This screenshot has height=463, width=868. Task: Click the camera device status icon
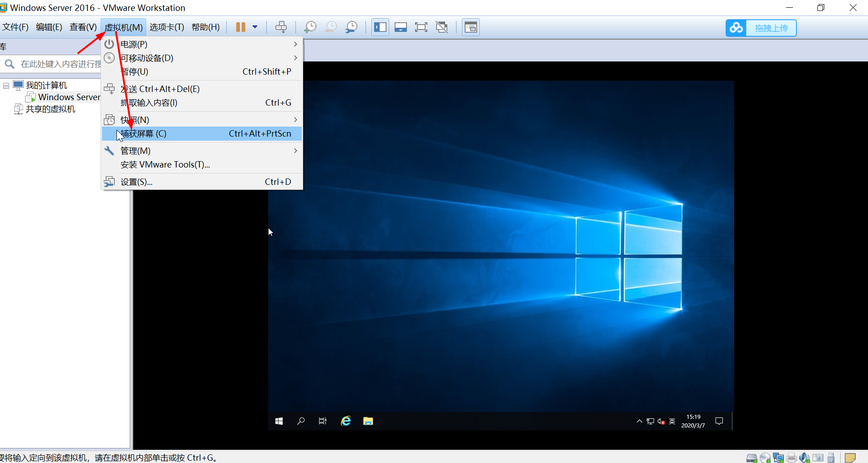pyautogui.click(x=818, y=458)
